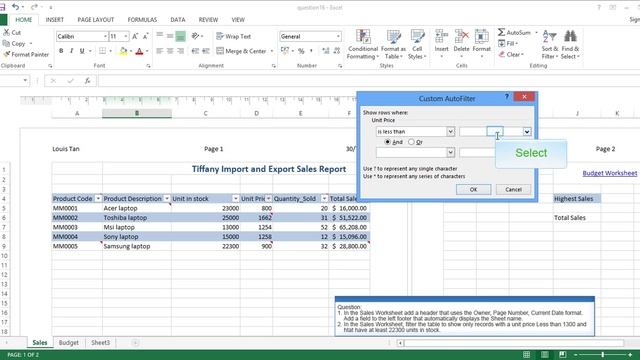Click Cancel in Custom AutoFilter
640x360 pixels.
(513, 189)
